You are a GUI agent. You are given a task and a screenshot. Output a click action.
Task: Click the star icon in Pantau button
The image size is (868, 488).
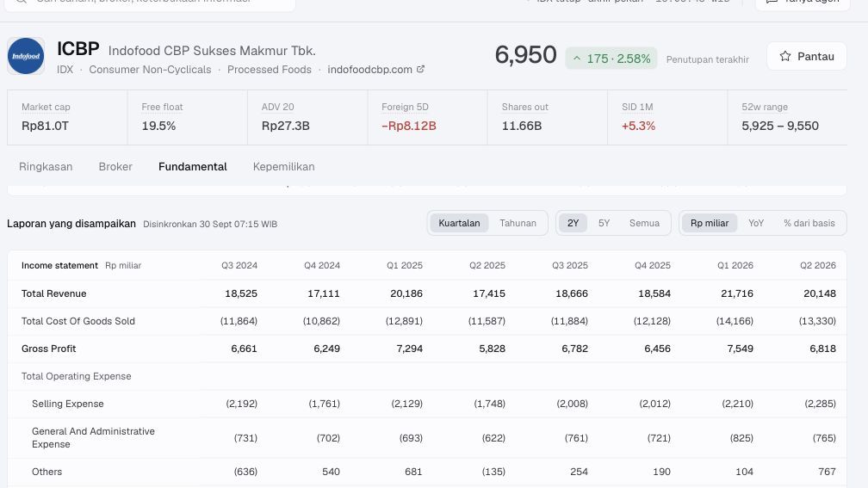(785, 57)
